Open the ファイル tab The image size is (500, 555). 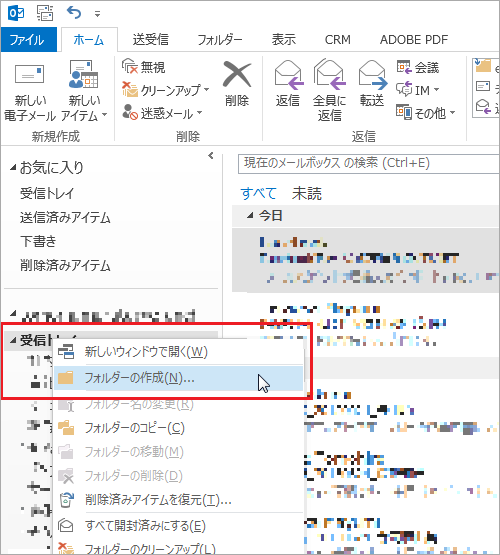pos(28,40)
